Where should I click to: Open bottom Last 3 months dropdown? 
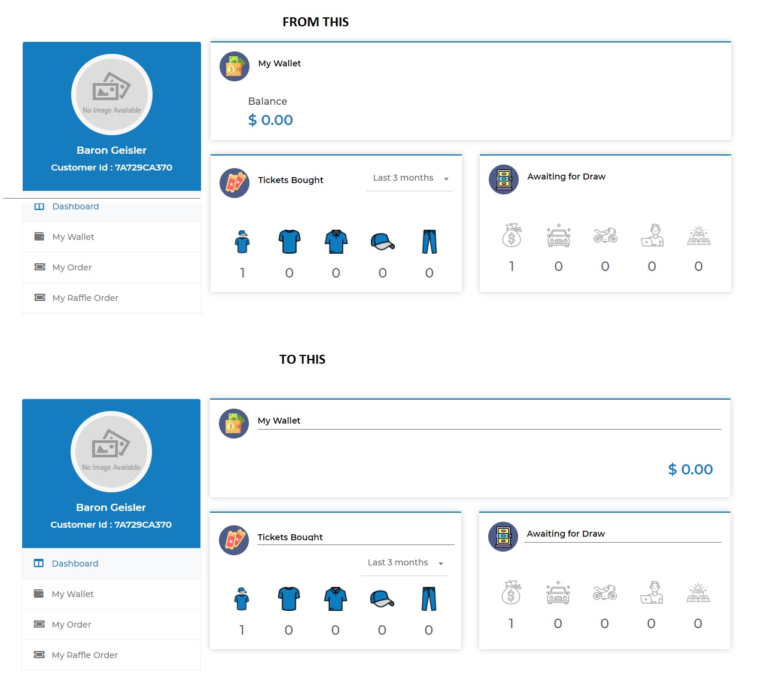404,563
